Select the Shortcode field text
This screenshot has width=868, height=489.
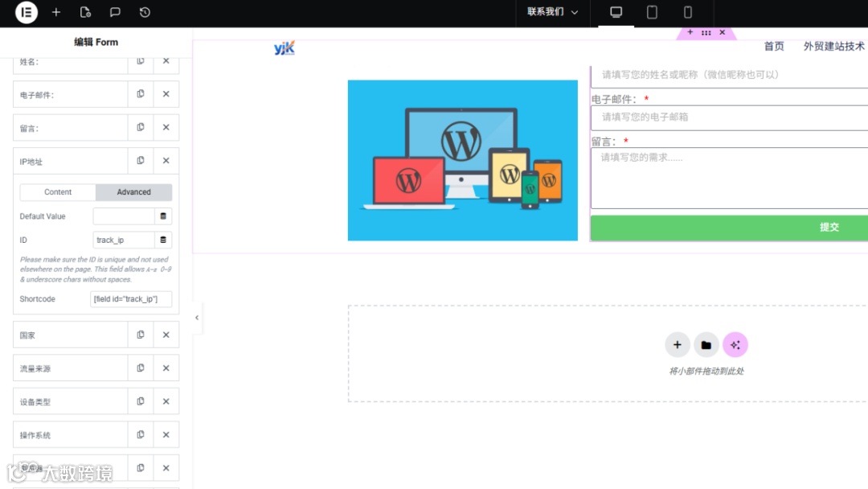click(x=131, y=299)
